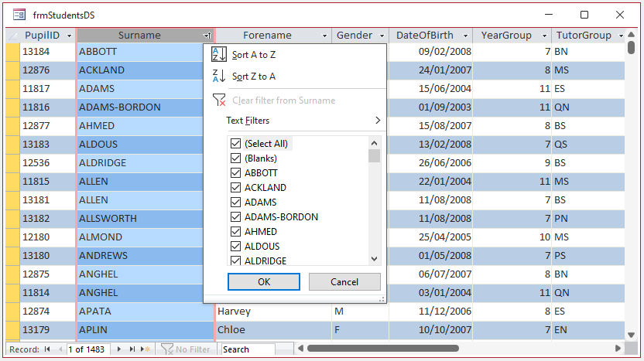Uncheck ADAMS-BORDON in filter list
The width and height of the screenshot is (644, 361).
(x=235, y=217)
